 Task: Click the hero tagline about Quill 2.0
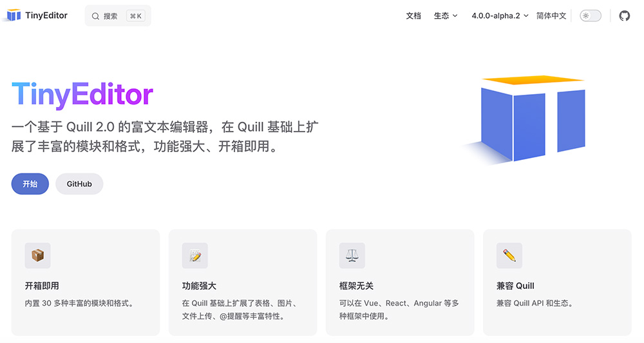coord(165,136)
